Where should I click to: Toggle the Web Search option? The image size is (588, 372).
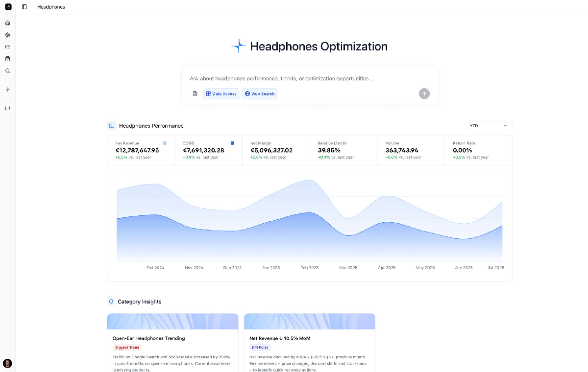259,93
